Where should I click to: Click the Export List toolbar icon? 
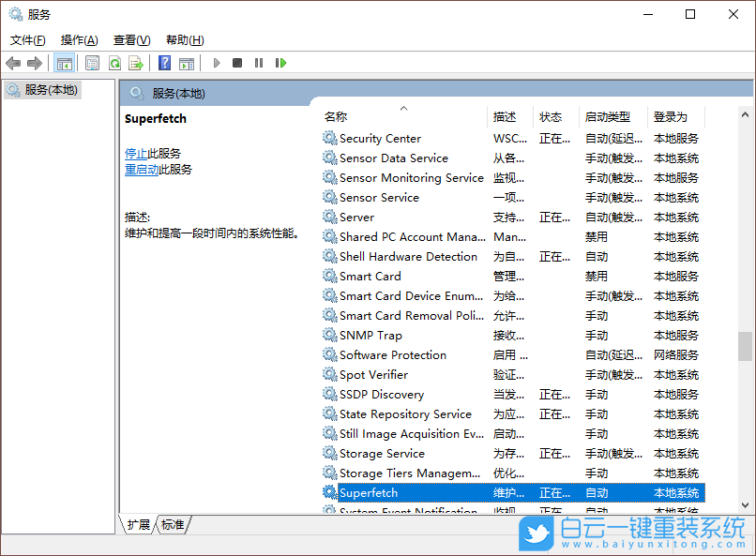[x=136, y=63]
